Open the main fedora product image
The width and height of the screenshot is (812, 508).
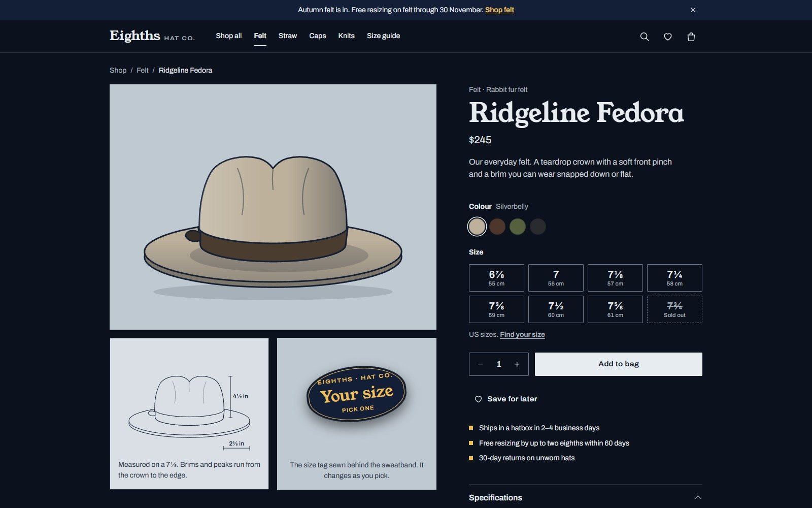click(273, 207)
